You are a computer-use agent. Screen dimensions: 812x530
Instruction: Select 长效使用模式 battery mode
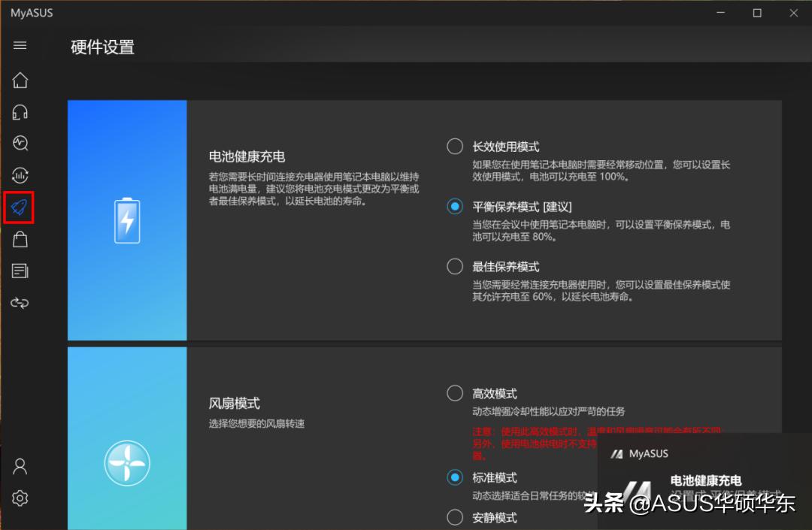pos(455,146)
